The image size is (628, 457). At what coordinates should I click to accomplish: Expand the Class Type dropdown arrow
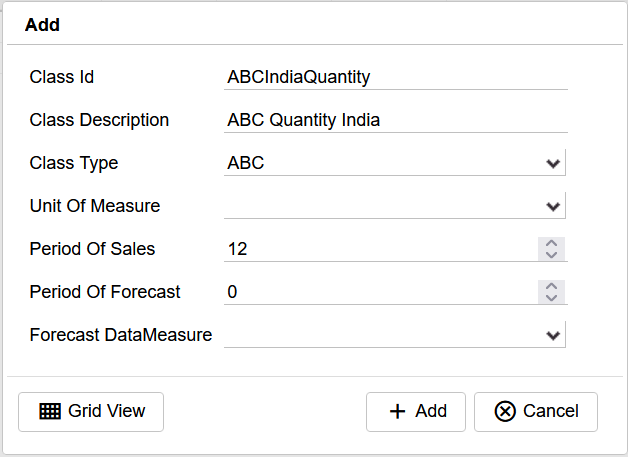[553, 163]
